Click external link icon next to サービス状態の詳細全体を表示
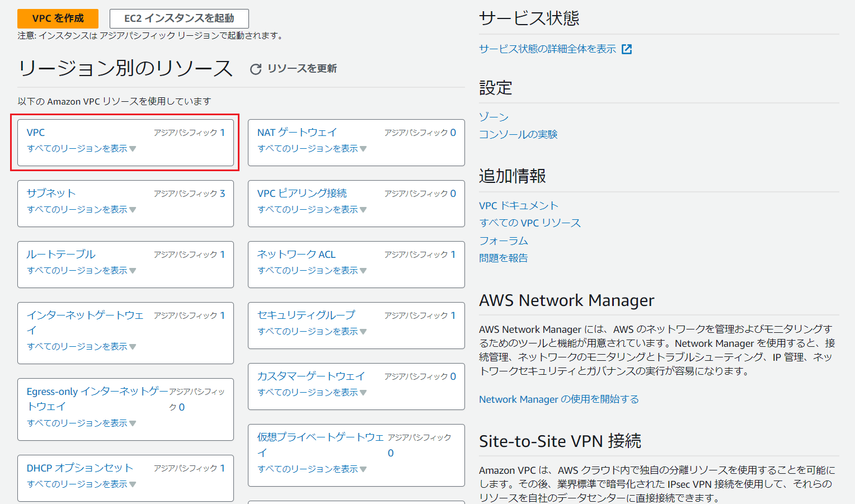 point(627,49)
